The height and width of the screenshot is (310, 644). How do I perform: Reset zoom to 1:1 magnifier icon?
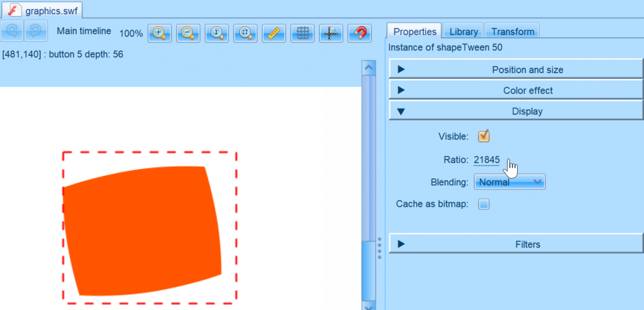[216, 33]
